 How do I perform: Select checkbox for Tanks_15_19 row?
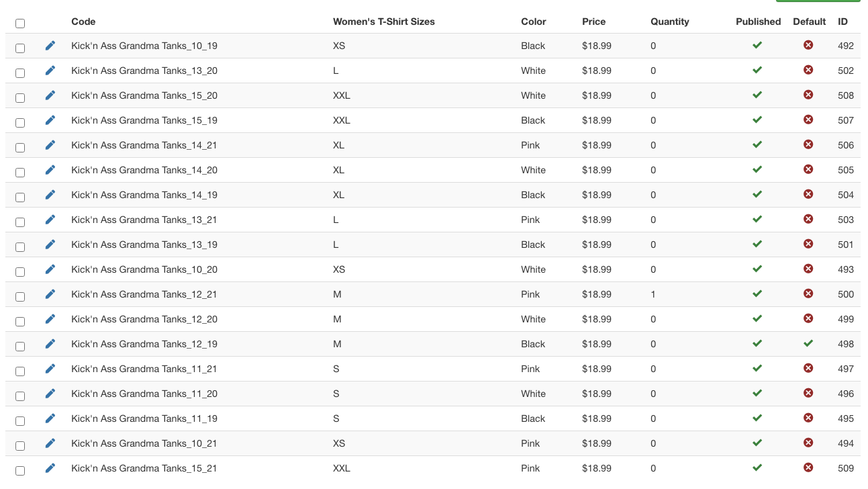(20, 123)
